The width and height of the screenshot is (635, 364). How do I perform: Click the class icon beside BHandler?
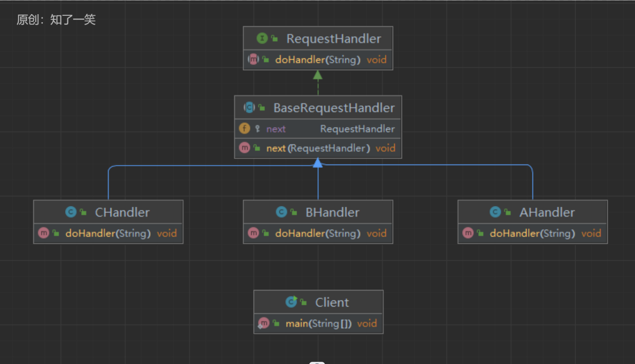[281, 212]
